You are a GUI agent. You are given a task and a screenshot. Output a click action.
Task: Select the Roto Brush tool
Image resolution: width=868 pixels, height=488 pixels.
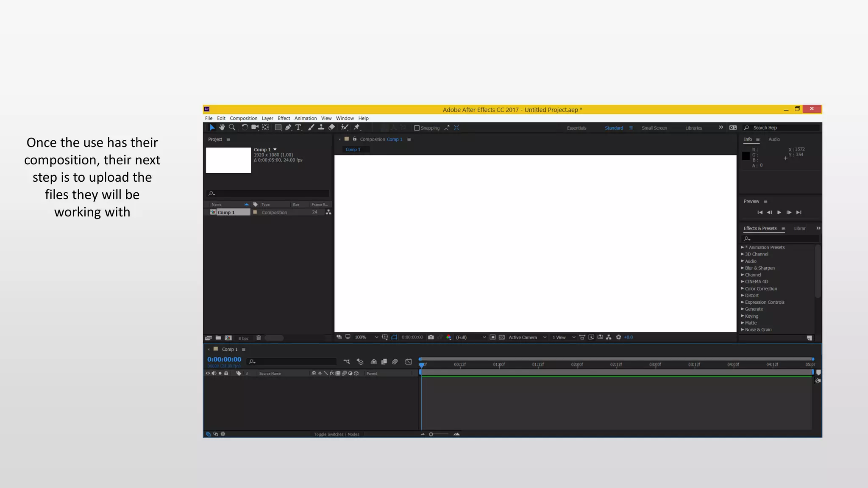pos(345,128)
